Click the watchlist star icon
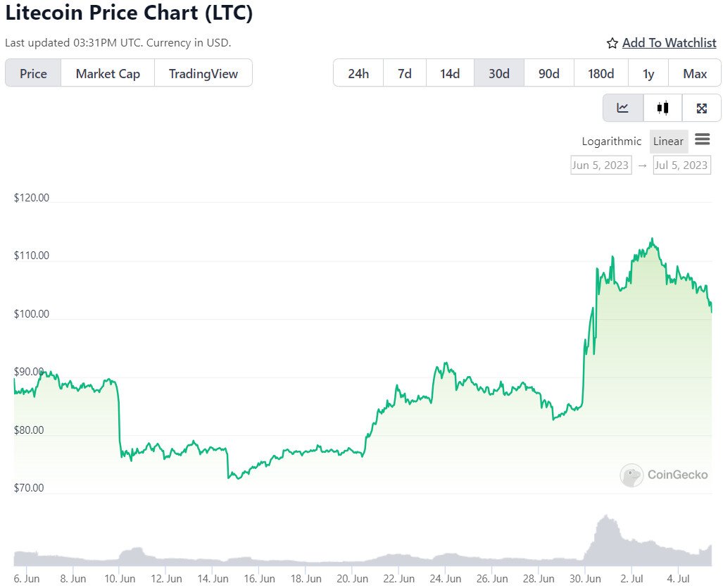Viewport: 723px width, 588px height. pos(612,44)
